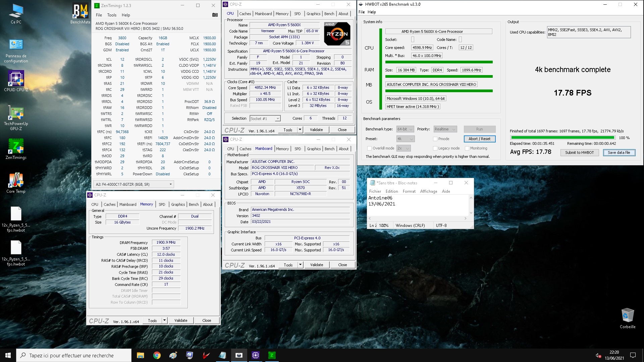The width and height of the screenshot is (644, 362).
Task: Click the Windows taskbar search box
Action: tap(74, 355)
